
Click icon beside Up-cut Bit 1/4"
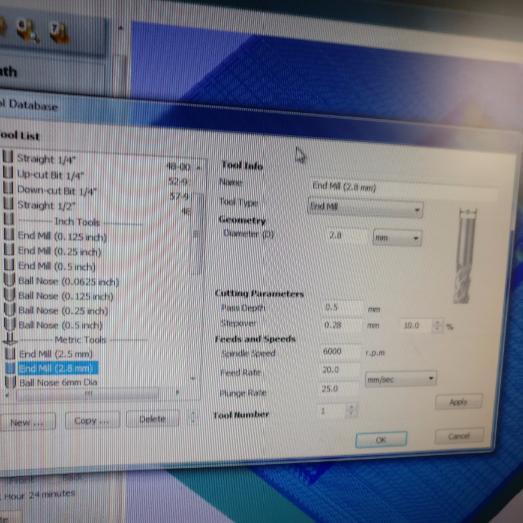pyautogui.click(x=8, y=172)
